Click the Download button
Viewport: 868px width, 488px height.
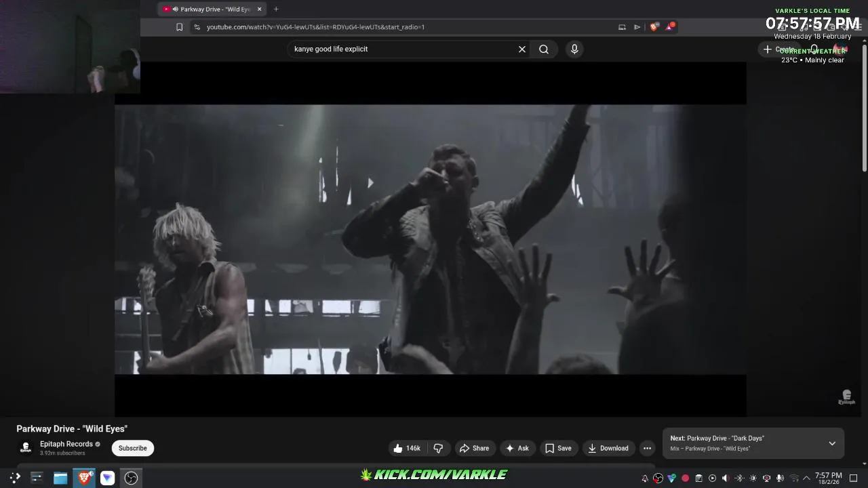pyautogui.click(x=608, y=448)
